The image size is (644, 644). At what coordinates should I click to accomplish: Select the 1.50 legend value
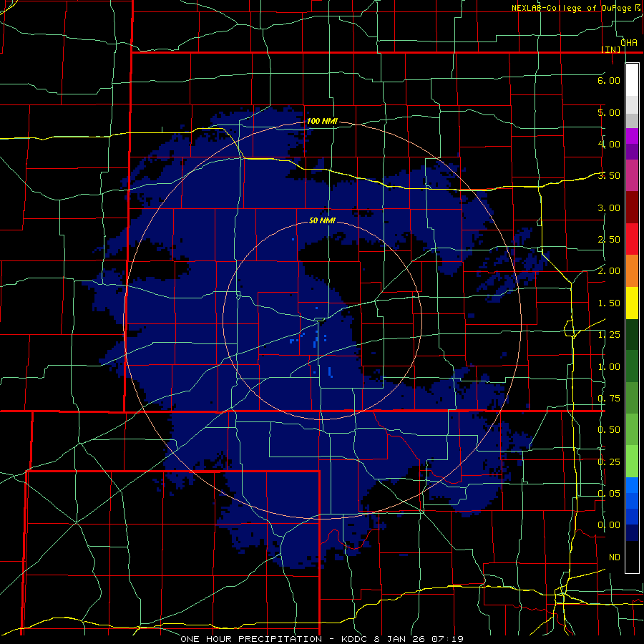609,303
